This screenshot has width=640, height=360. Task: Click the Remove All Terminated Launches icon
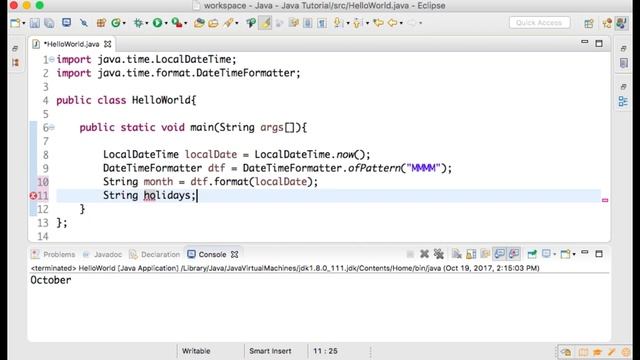(x=439, y=254)
